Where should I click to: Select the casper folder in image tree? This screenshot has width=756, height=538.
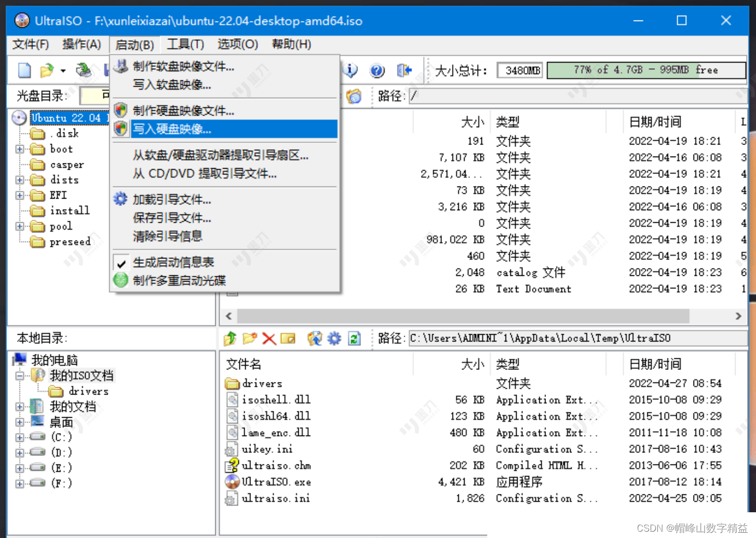(x=67, y=164)
